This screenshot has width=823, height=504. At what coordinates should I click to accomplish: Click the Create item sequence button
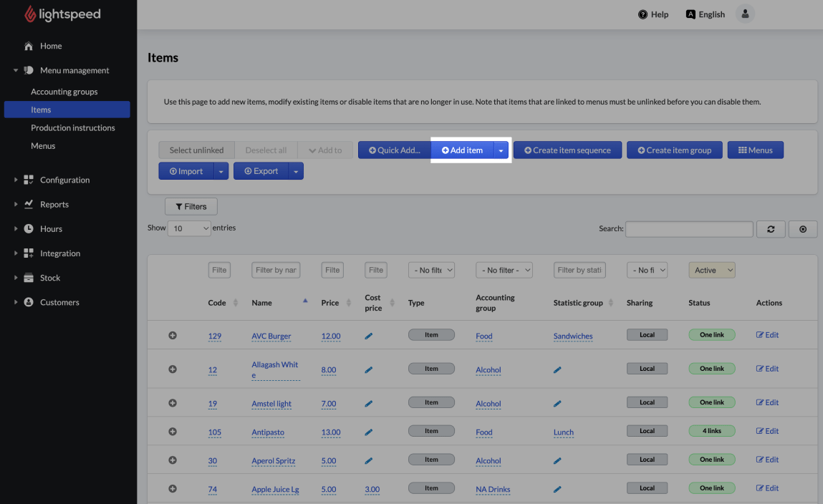click(567, 150)
